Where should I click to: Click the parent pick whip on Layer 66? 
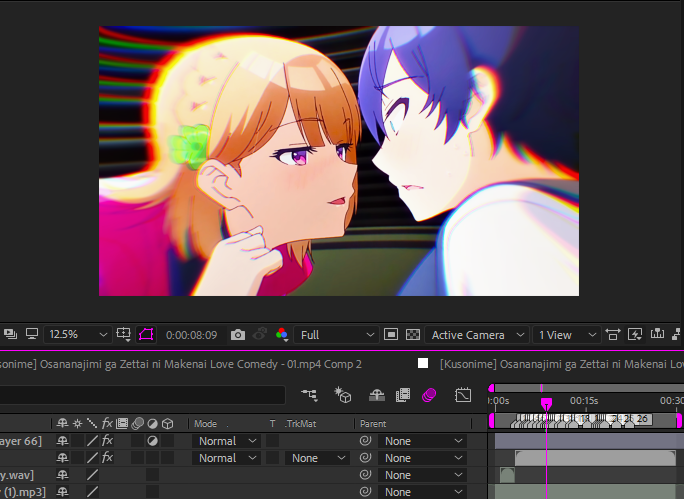click(366, 441)
